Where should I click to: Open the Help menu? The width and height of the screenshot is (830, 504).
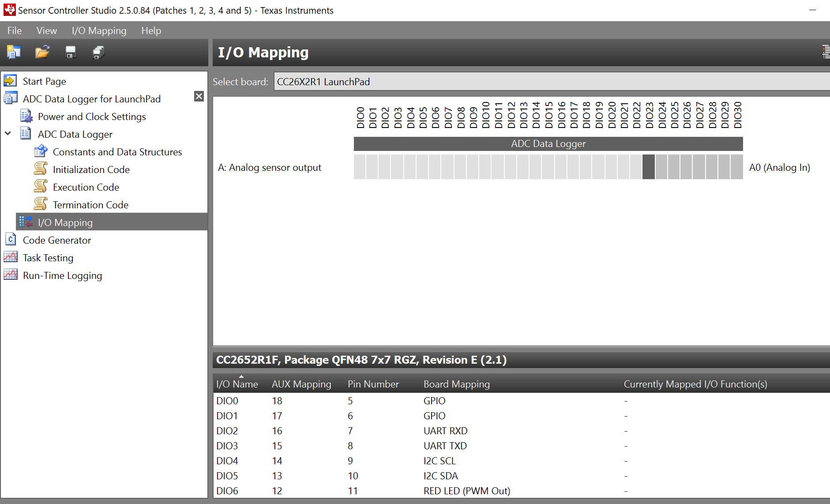coord(151,30)
